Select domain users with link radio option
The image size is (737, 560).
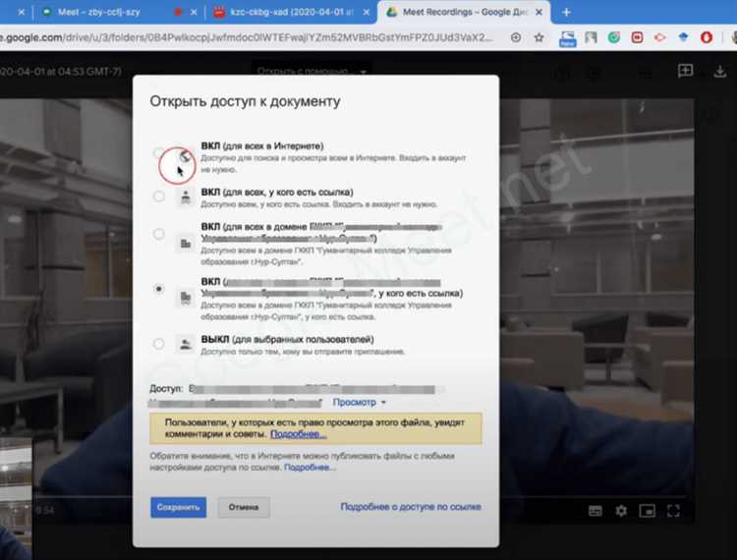(x=159, y=289)
